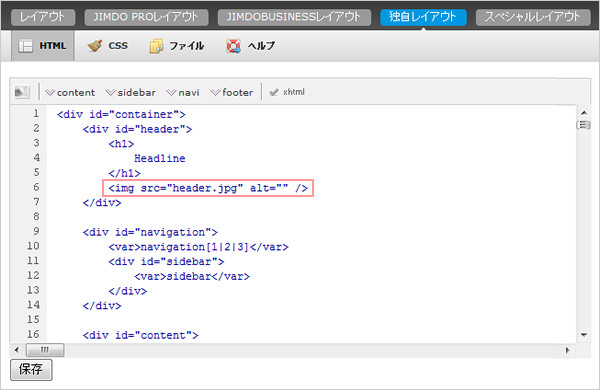Viewport: 600px width, 390px height.
Task: Click the closing </h1> tag line
Action: pos(124,173)
